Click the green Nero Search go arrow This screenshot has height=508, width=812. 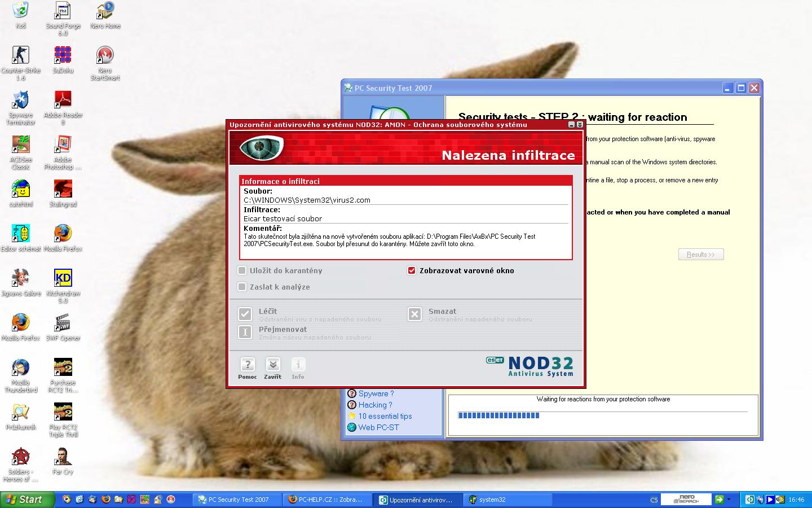[x=719, y=500]
